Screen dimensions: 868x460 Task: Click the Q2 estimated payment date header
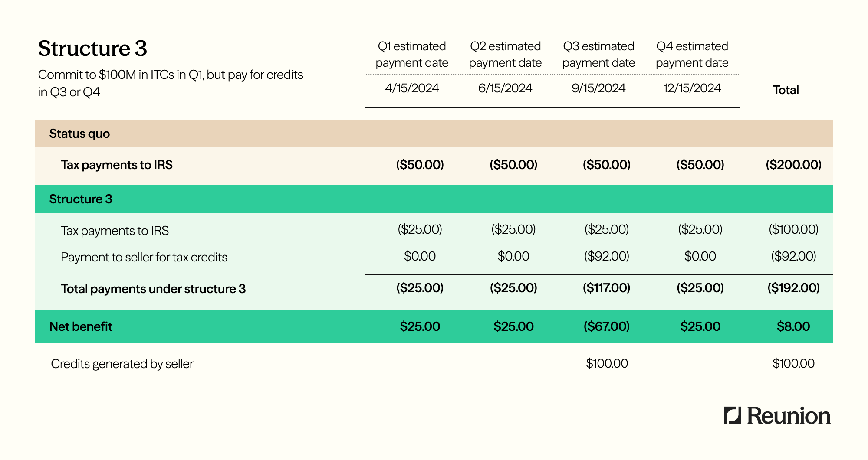(x=505, y=54)
